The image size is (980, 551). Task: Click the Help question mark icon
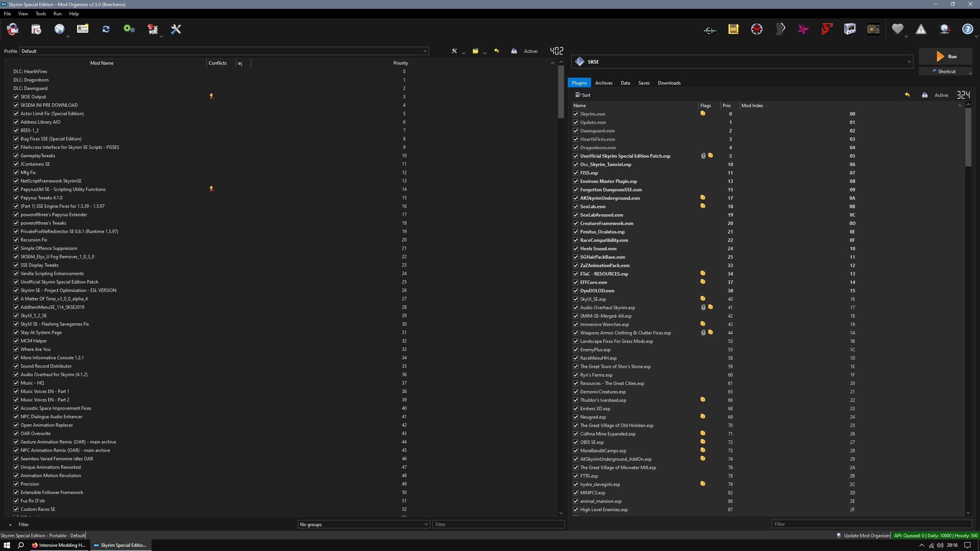point(967,29)
